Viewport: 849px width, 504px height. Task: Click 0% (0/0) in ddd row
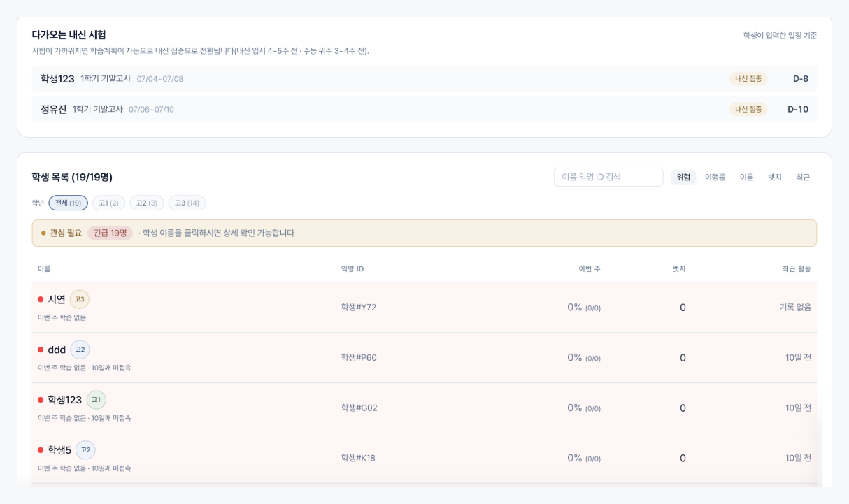pos(584,357)
